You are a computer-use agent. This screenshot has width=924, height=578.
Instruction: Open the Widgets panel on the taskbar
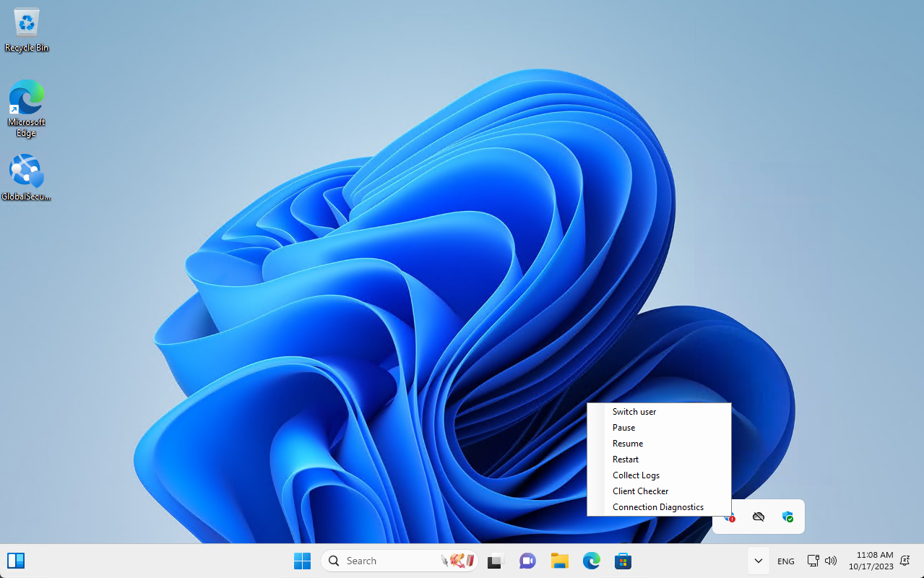(x=16, y=561)
